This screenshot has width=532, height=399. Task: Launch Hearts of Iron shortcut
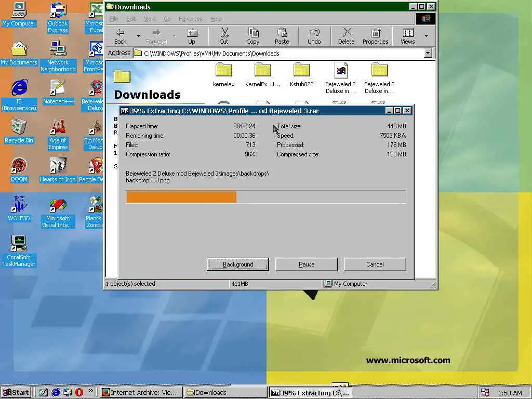pos(58,170)
